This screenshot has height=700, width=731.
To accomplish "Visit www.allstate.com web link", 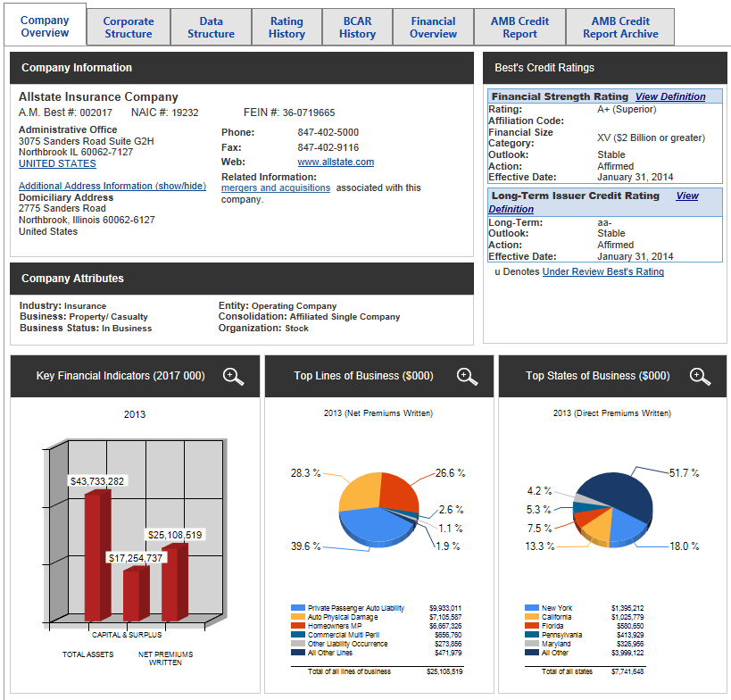I will [x=336, y=162].
